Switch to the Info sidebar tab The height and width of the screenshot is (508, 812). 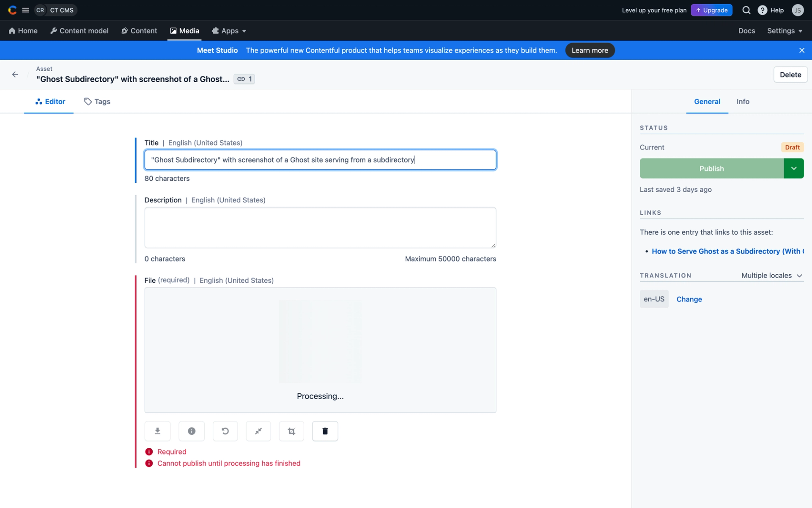[743, 102]
